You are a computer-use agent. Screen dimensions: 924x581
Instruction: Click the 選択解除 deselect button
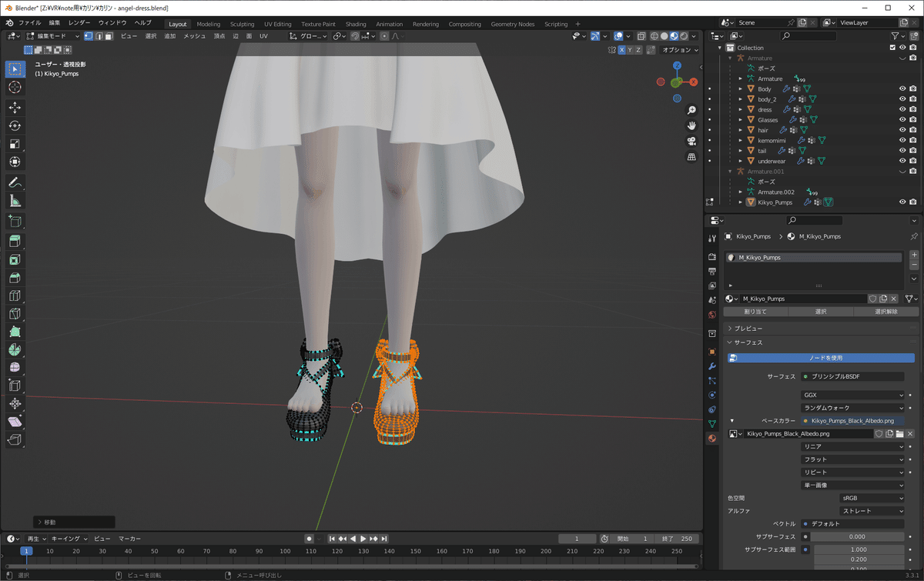pyautogui.click(x=886, y=312)
